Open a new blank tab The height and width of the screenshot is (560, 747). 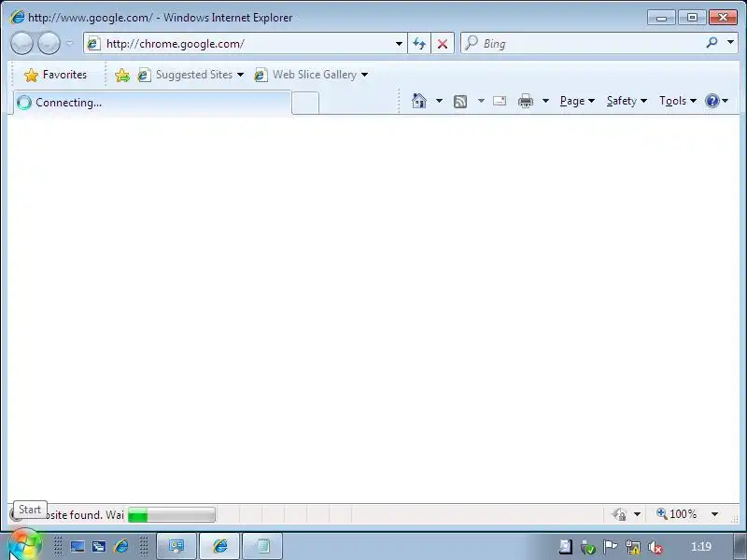click(305, 104)
